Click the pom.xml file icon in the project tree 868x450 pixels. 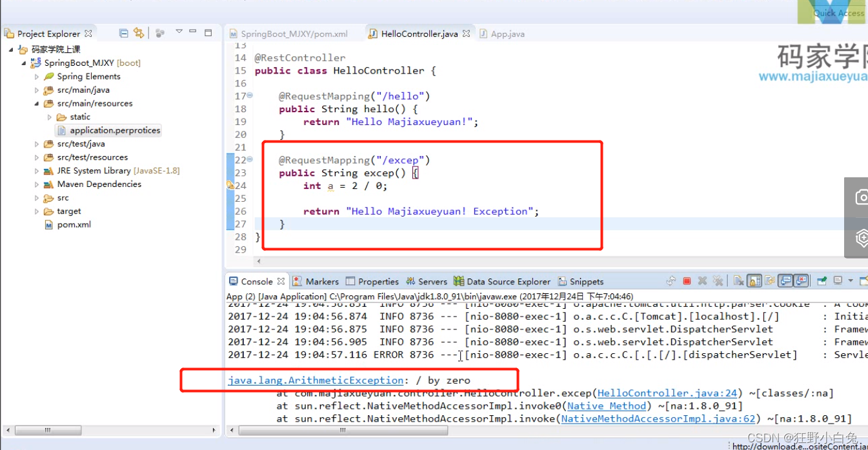[48, 225]
